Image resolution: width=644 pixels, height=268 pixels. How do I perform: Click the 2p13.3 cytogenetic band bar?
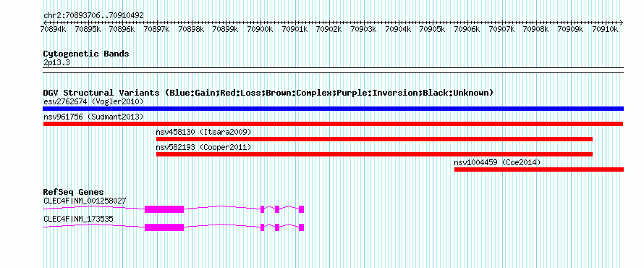point(333,70)
